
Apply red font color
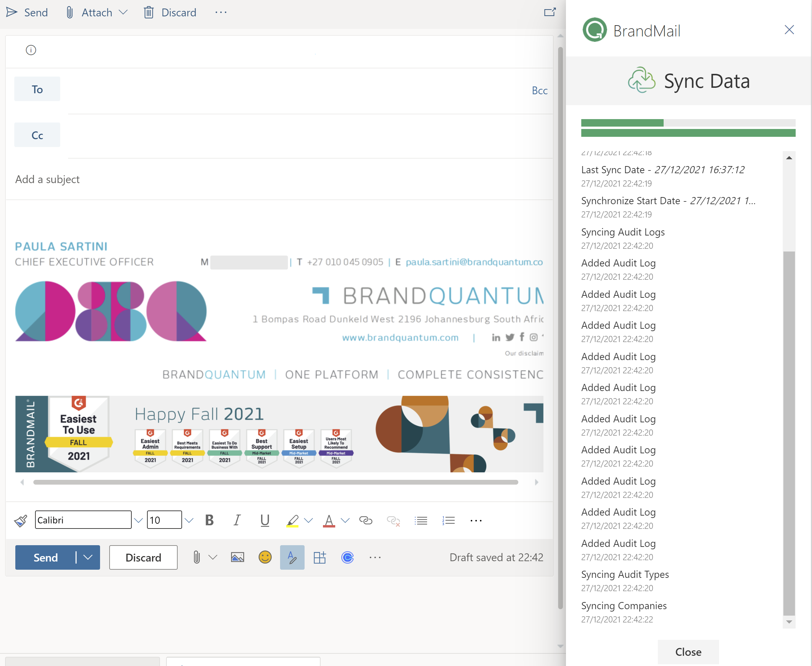[x=329, y=521]
